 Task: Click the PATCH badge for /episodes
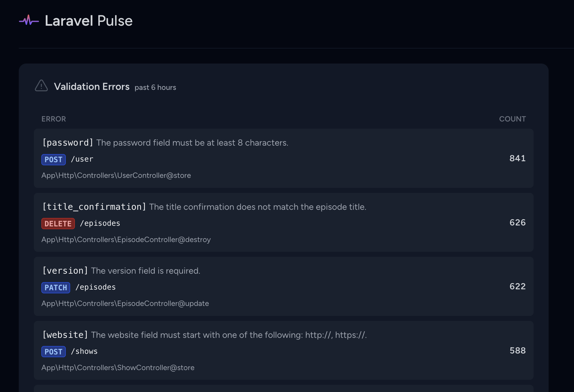pyautogui.click(x=56, y=287)
